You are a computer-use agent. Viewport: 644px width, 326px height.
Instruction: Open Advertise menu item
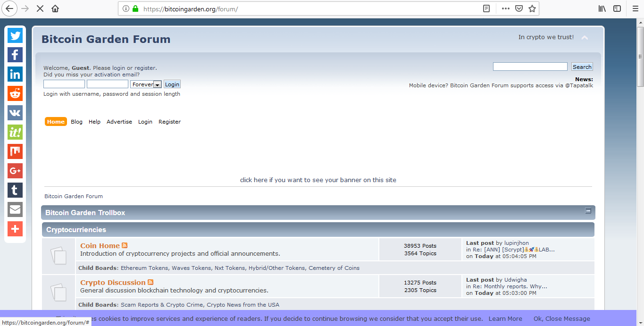119,122
